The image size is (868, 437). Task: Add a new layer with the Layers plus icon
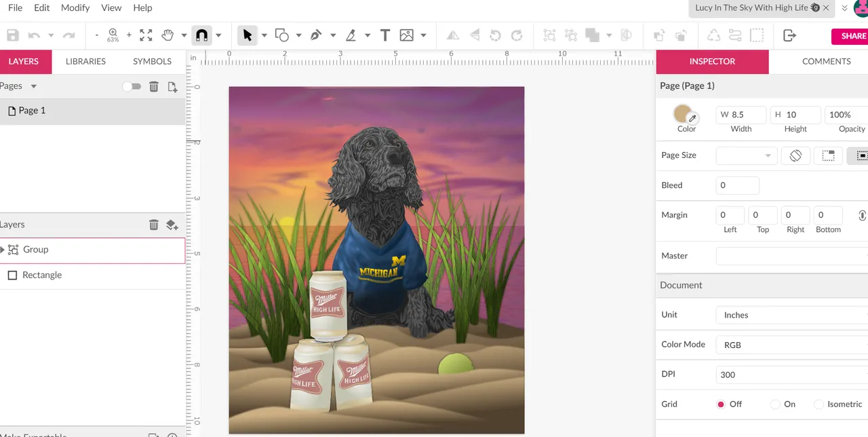[172, 225]
